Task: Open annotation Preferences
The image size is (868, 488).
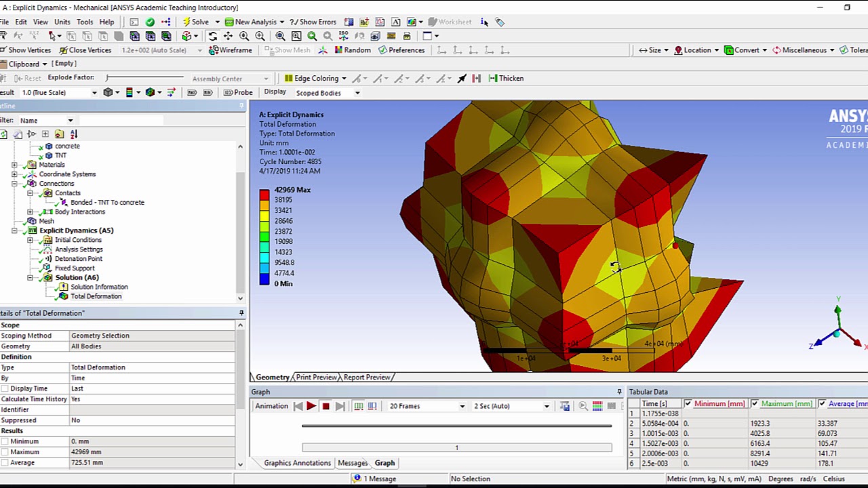Action: tap(401, 50)
